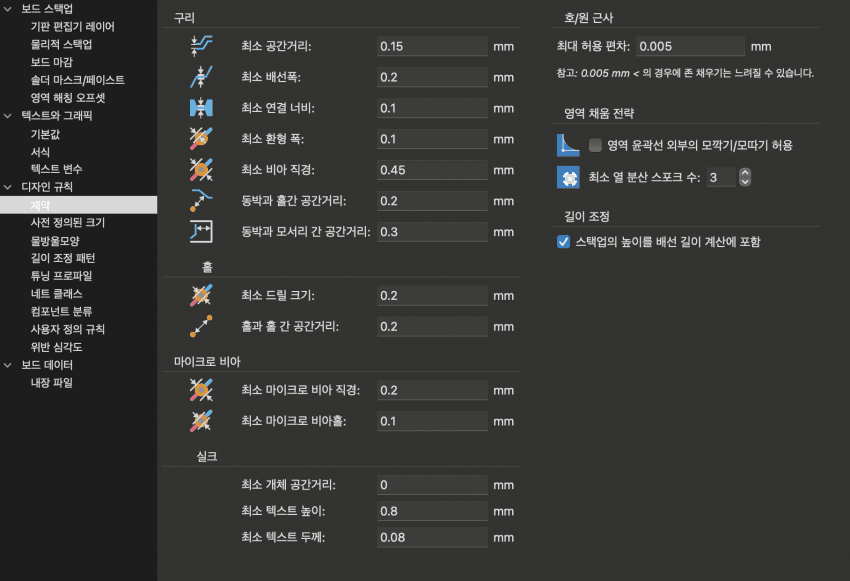Screen dimensions: 850x581
Task: Click the 최소 텍스트 높이 field
Action: point(432,511)
